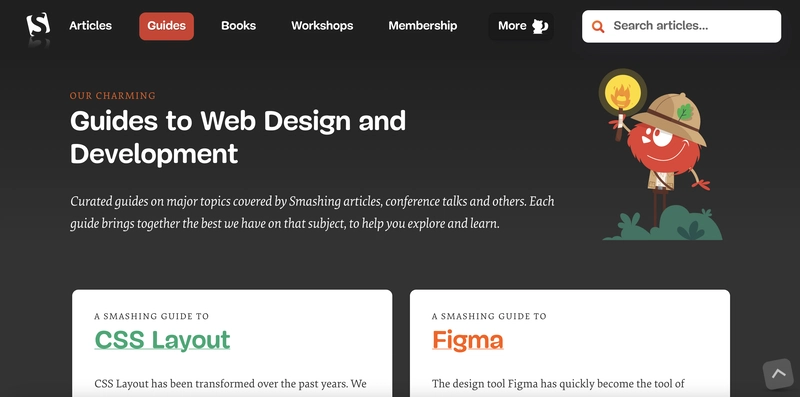Image resolution: width=800 pixels, height=397 pixels.
Task: Open Workshops from the navigation bar
Action: tap(322, 26)
